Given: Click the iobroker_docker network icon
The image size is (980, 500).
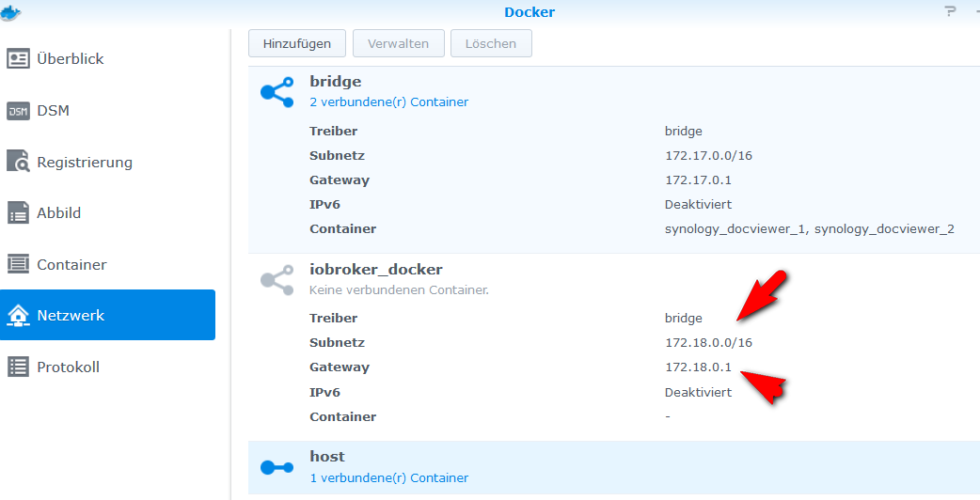Looking at the screenshot, I should click(277, 279).
